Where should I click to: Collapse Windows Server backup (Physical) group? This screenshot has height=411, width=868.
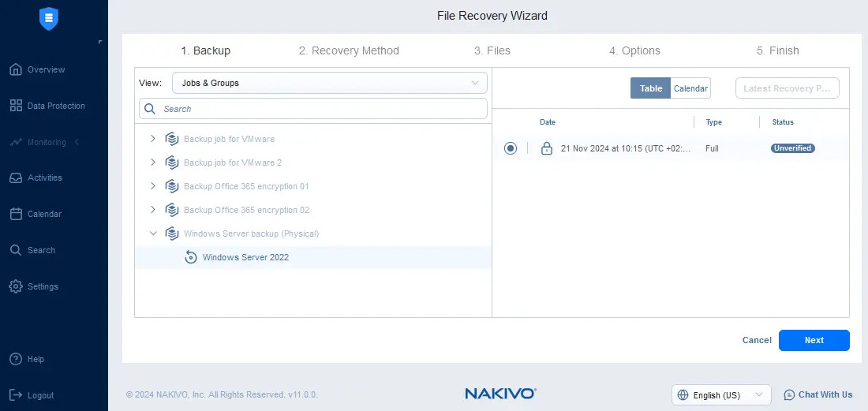(153, 234)
